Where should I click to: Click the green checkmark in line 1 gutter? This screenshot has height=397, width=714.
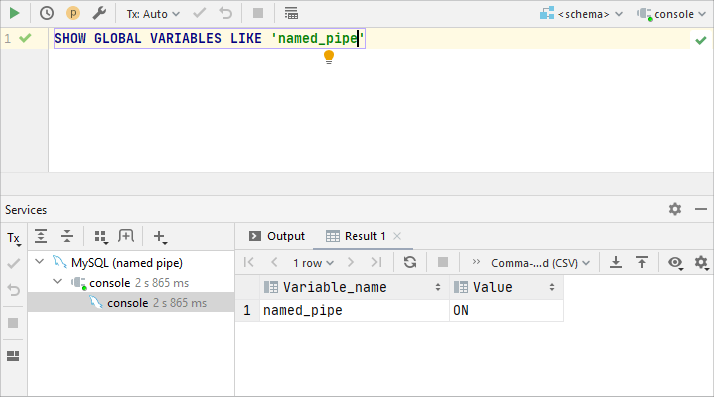coord(26,38)
